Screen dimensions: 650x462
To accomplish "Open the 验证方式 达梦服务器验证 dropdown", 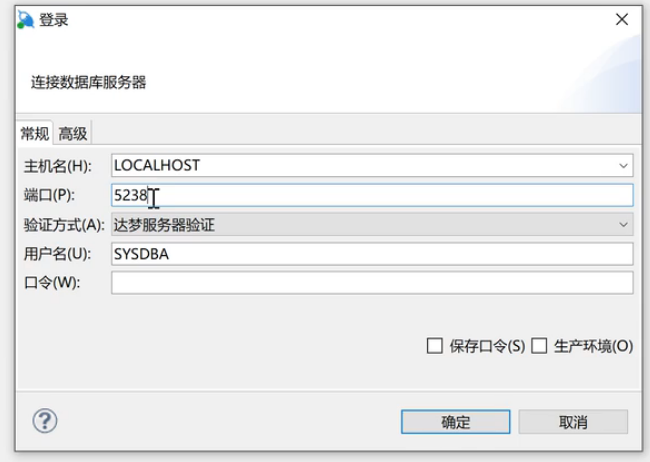I will tap(372, 225).
